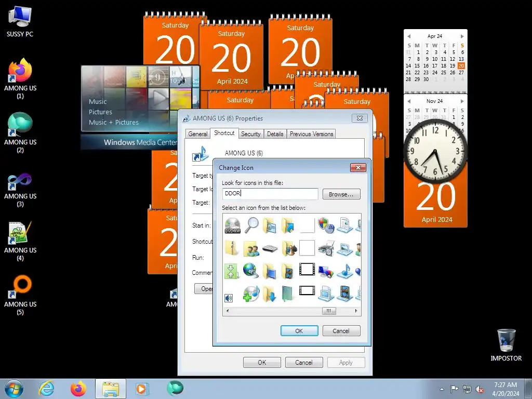Select the AMONG US (2) desktop shortcut

20,132
